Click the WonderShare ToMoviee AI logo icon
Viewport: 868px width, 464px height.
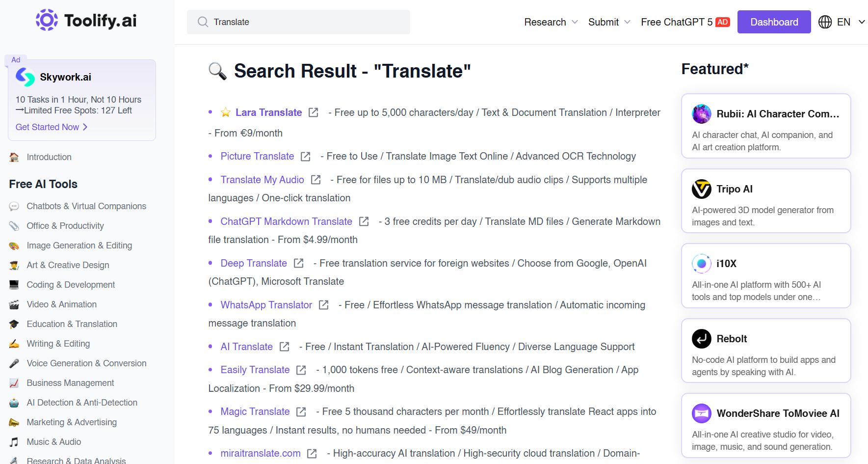702,413
